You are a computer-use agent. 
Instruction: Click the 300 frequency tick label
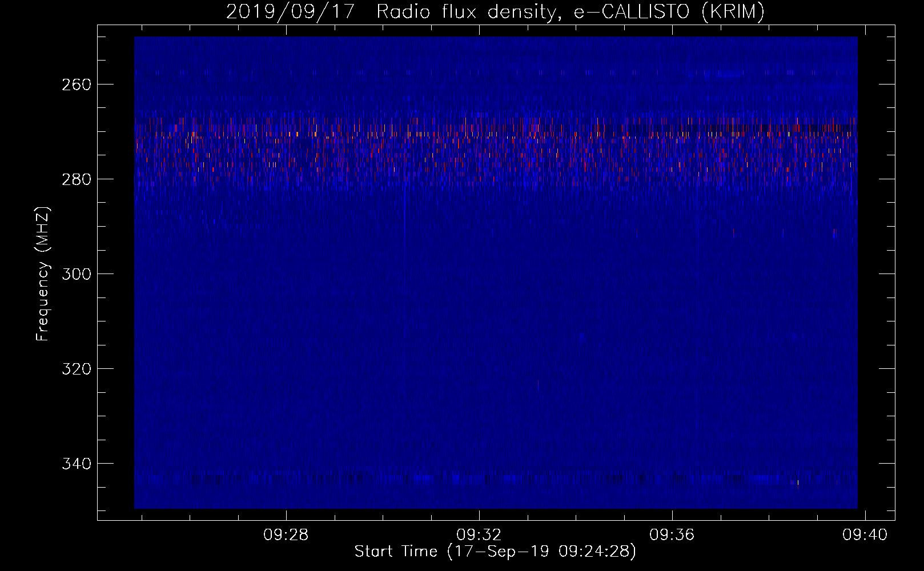pyautogui.click(x=76, y=274)
